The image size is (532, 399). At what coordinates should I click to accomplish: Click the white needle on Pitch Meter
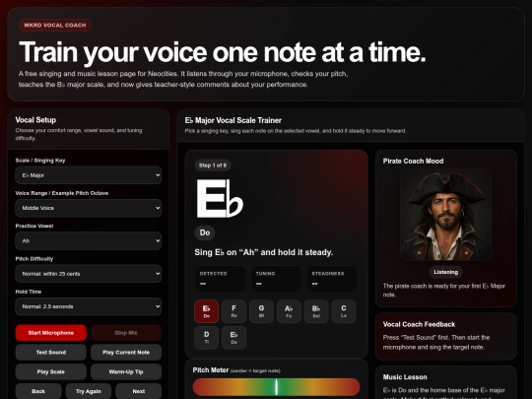[x=276, y=387]
